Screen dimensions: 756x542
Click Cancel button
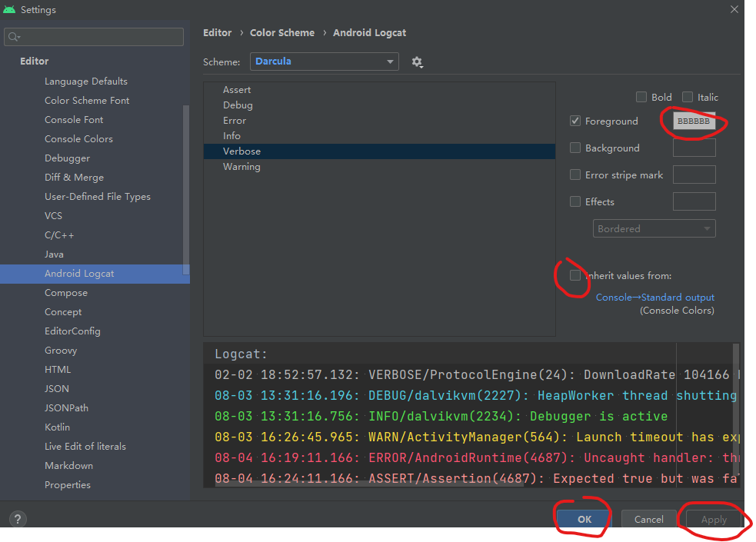click(x=648, y=520)
